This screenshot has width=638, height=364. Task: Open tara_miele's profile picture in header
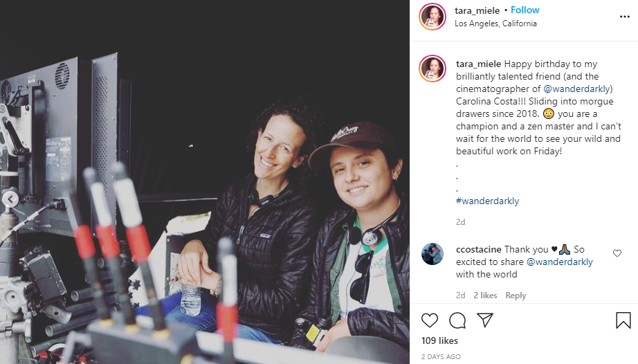point(432,17)
